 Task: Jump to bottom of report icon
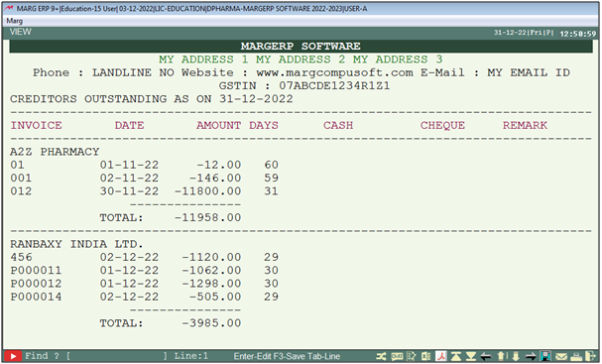point(471,356)
